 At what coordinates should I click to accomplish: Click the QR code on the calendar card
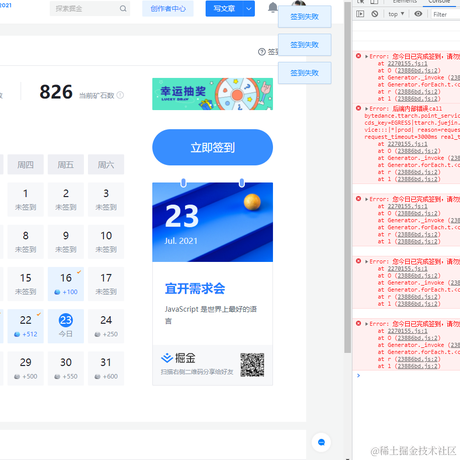pos(252,365)
